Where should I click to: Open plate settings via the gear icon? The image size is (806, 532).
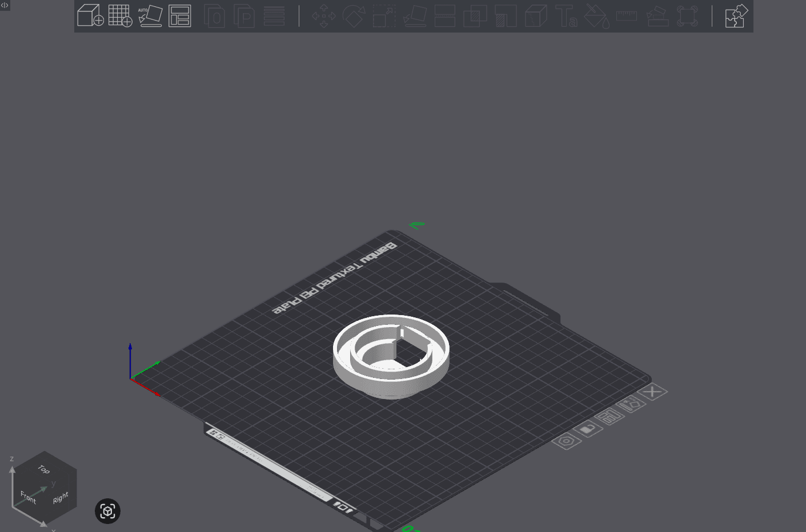pos(567,441)
